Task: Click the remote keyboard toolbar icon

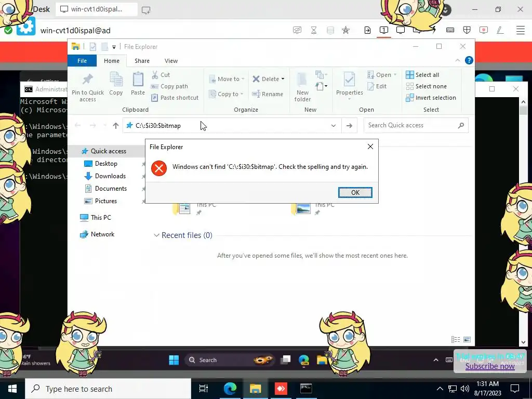Action: pos(450,30)
